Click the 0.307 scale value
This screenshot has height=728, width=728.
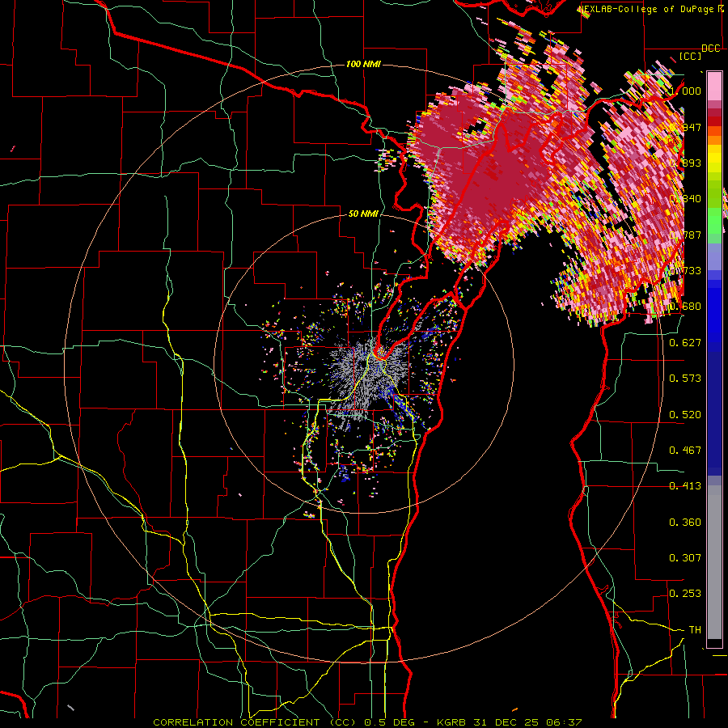click(685, 558)
